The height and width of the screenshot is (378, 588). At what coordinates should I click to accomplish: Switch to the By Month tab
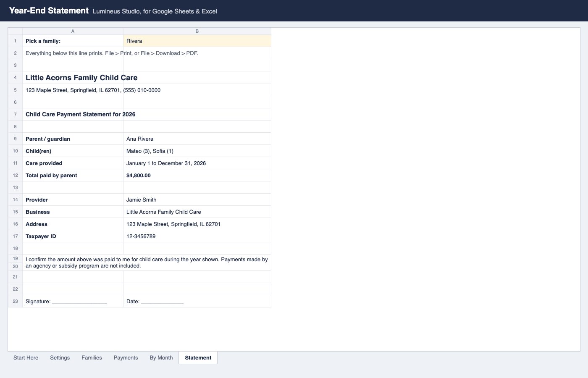[161, 358]
